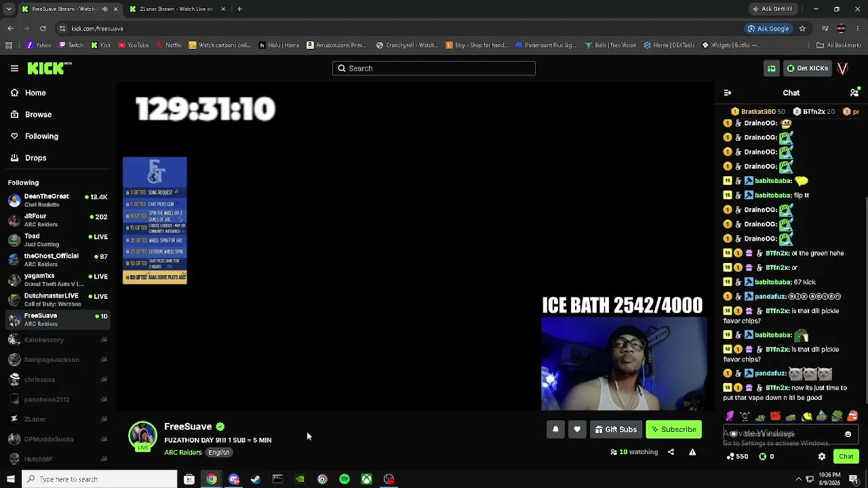
Task: Open Drops in the sidebar
Action: (x=58, y=158)
